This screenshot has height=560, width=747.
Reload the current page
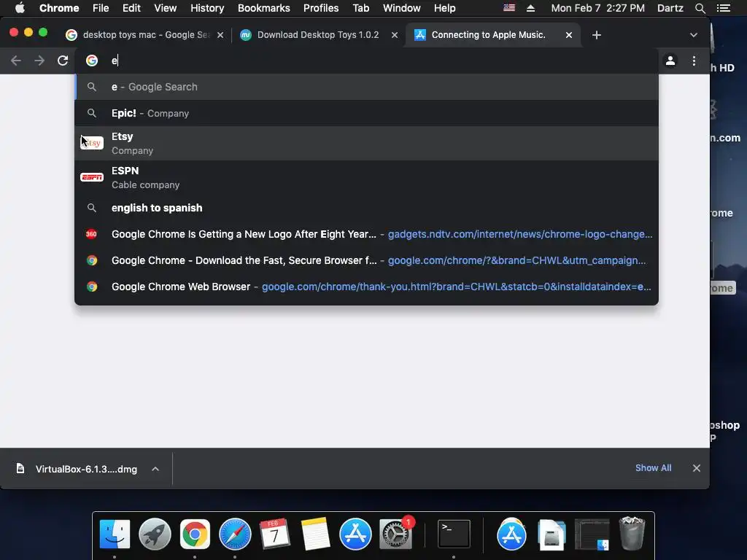[63, 61]
